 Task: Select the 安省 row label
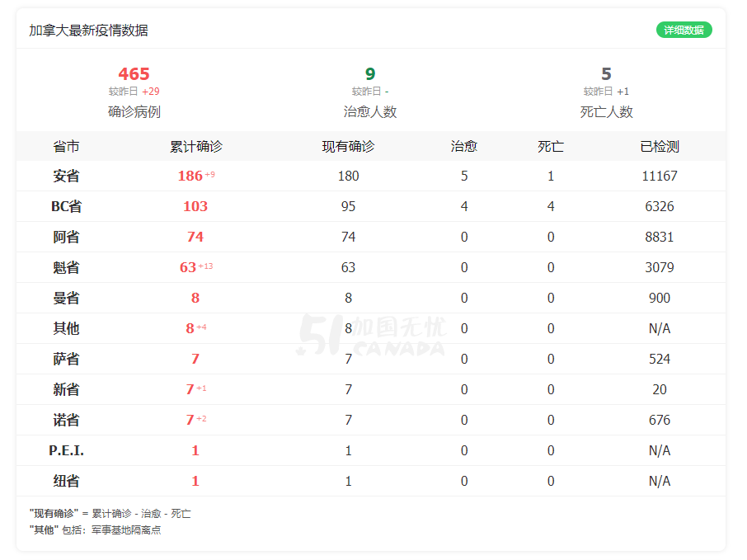66,176
